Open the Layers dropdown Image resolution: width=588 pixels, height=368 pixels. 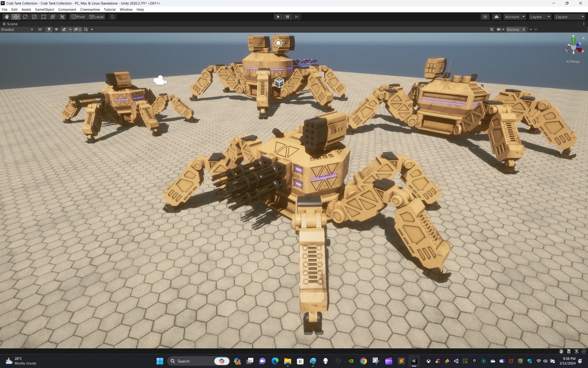point(540,17)
